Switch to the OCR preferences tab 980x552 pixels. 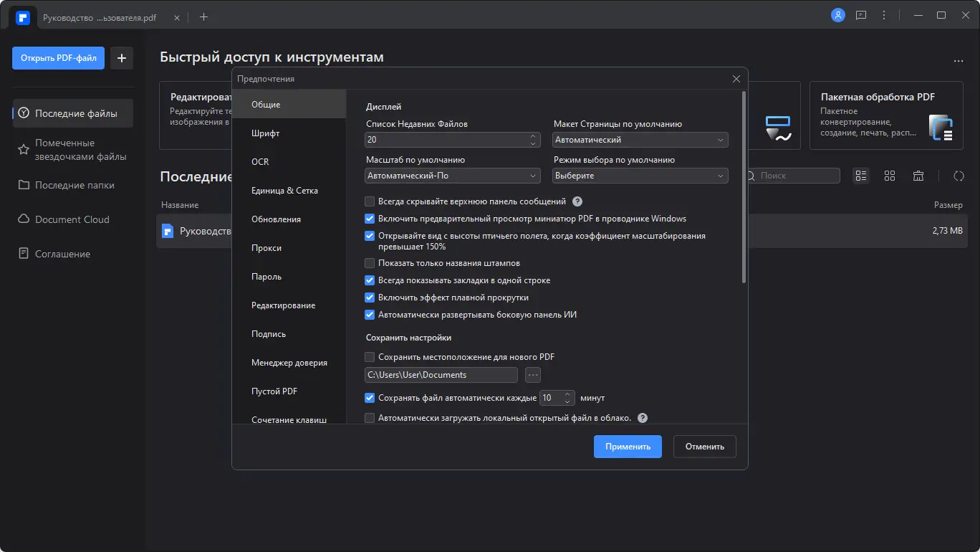pos(260,162)
